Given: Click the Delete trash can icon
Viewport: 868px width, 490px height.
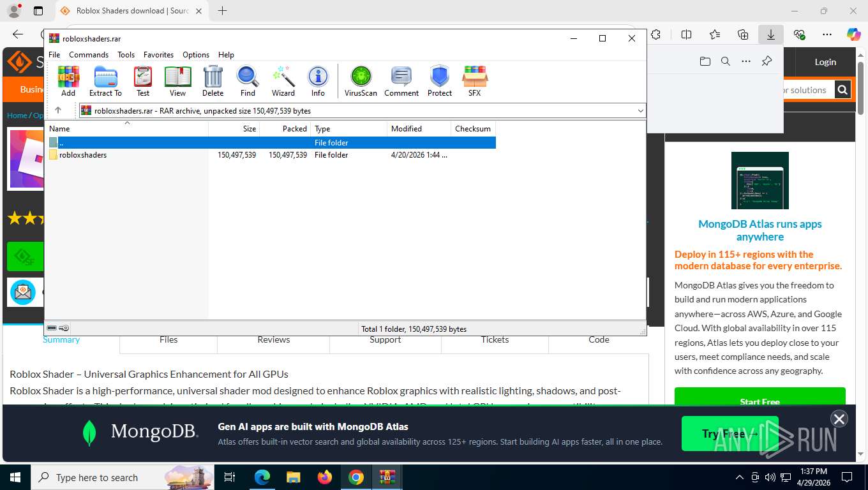Looking at the screenshot, I should click(x=213, y=81).
